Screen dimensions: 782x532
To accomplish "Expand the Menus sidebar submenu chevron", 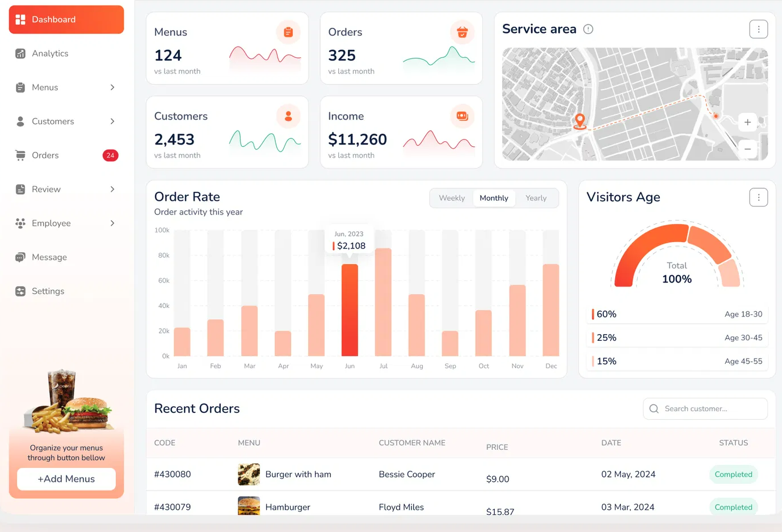I will 112,87.
